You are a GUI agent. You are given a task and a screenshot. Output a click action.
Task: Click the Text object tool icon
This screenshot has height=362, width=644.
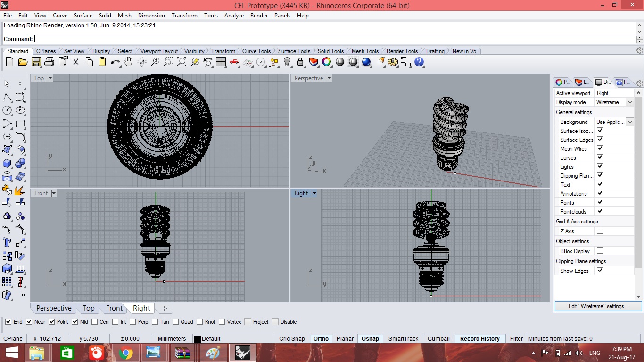point(7,243)
